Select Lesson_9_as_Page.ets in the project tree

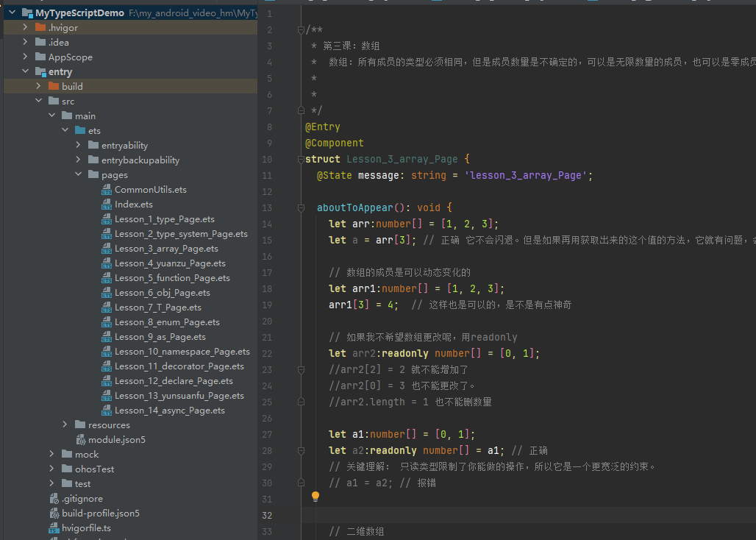pyautogui.click(x=160, y=337)
